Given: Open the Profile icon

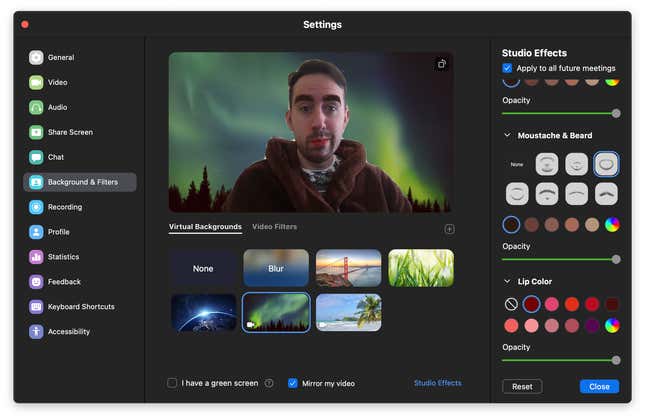Looking at the screenshot, I should (36, 232).
